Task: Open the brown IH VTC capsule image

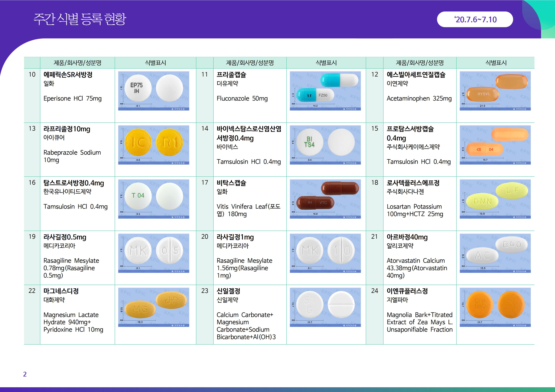Action: click(325, 199)
